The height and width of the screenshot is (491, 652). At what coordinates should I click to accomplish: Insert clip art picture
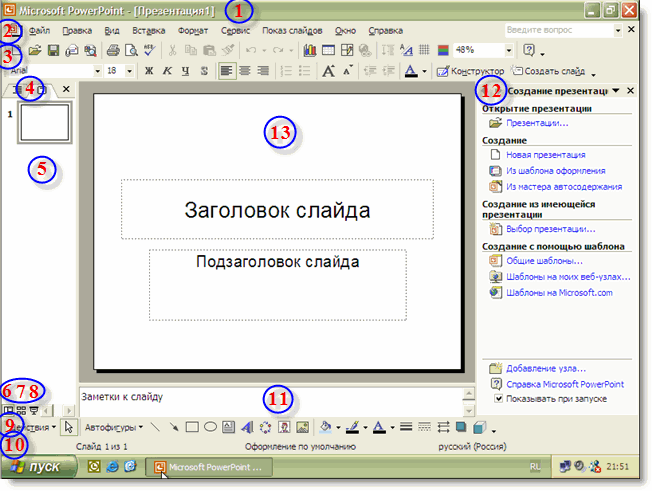pyautogui.click(x=284, y=427)
